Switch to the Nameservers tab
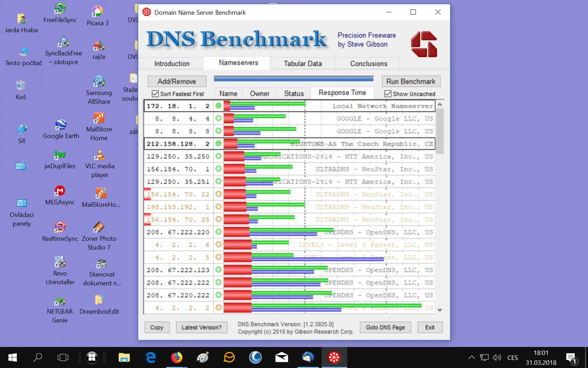 239,63
